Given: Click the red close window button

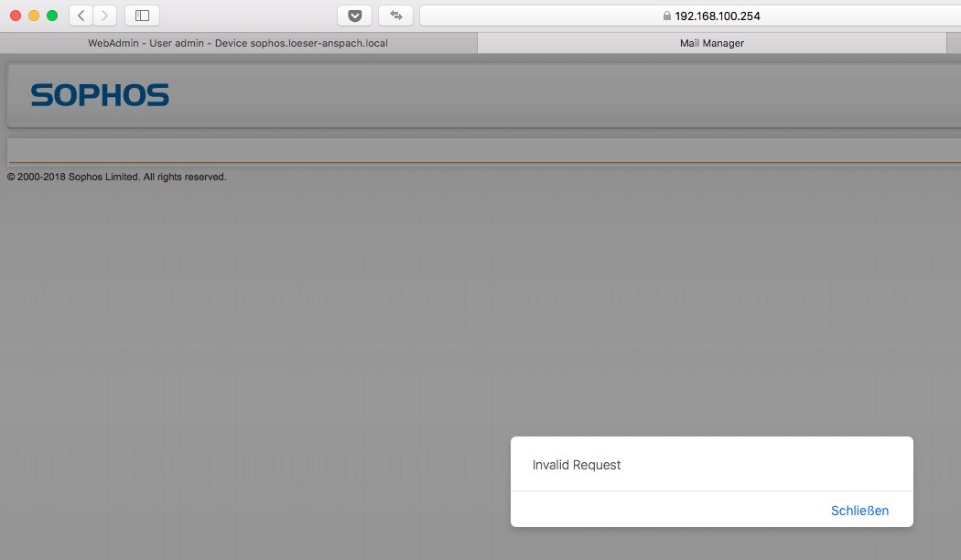Looking at the screenshot, I should [x=16, y=16].
